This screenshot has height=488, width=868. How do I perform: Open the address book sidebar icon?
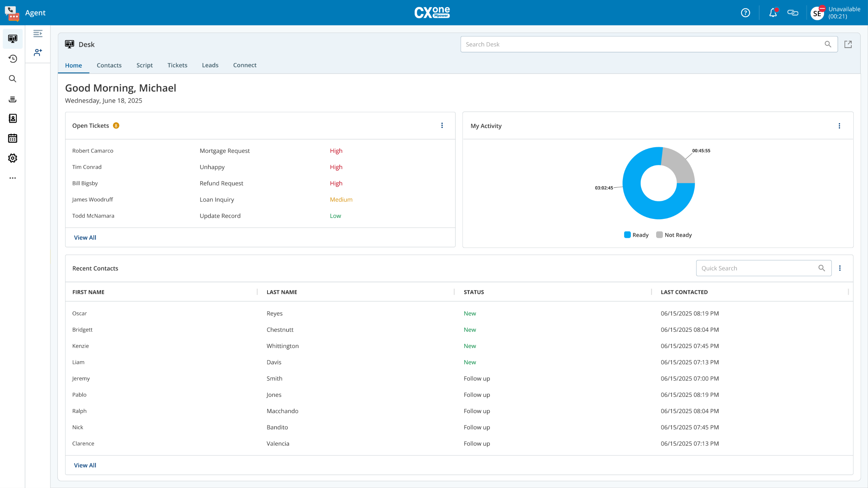[13, 118]
